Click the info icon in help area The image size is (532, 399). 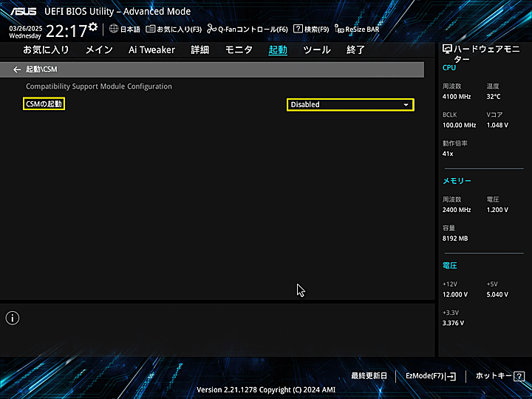13,318
